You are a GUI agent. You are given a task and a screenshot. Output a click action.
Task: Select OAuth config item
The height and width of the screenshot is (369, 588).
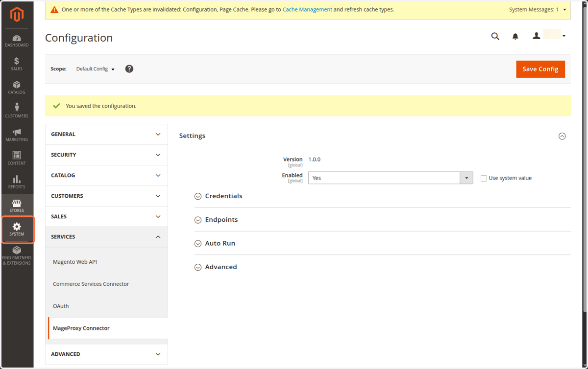[x=61, y=306]
